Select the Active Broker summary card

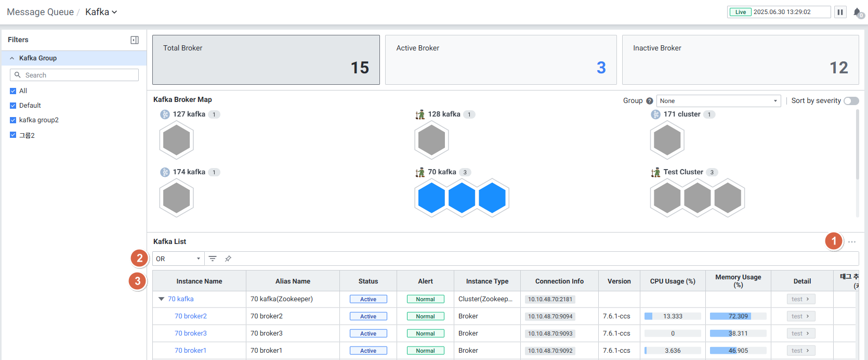(x=501, y=60)
